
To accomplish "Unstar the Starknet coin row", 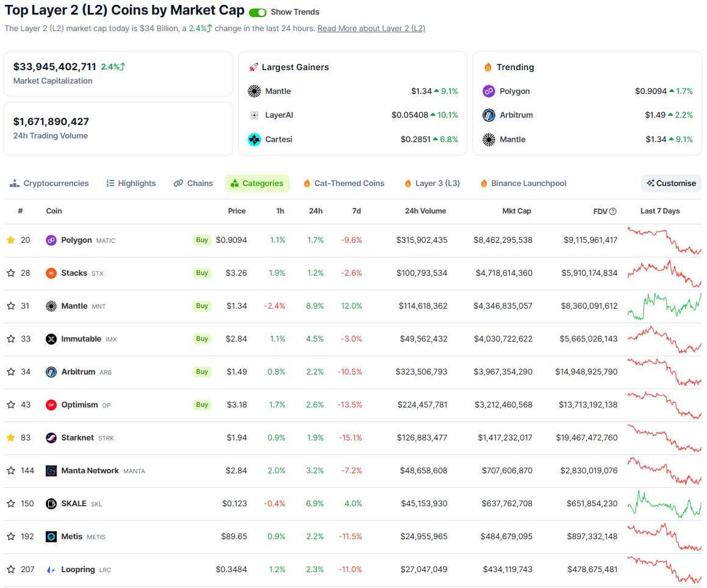I will coord(11,437).
